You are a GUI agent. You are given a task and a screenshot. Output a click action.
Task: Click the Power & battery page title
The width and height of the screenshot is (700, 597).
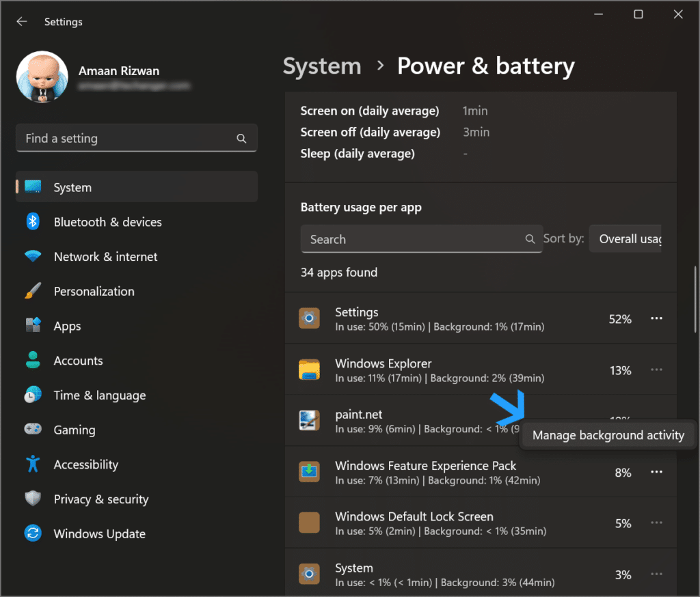coord(486,66)
